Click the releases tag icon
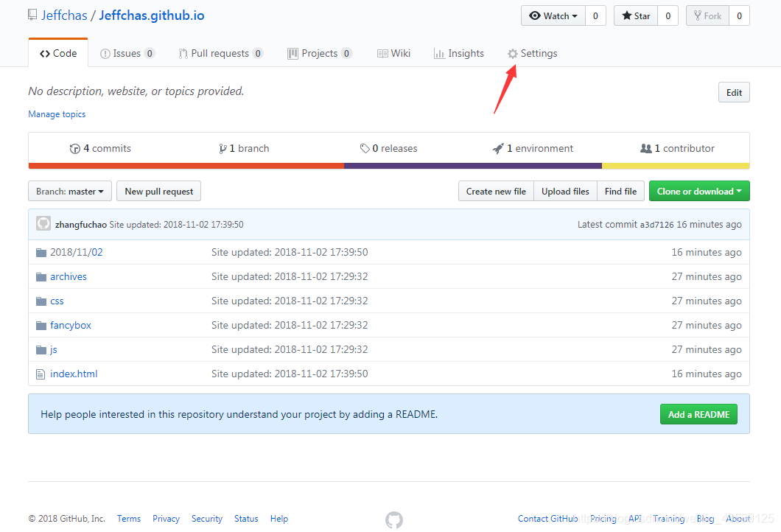The width and height of the screenshot is (781, 532). (365, 148)
